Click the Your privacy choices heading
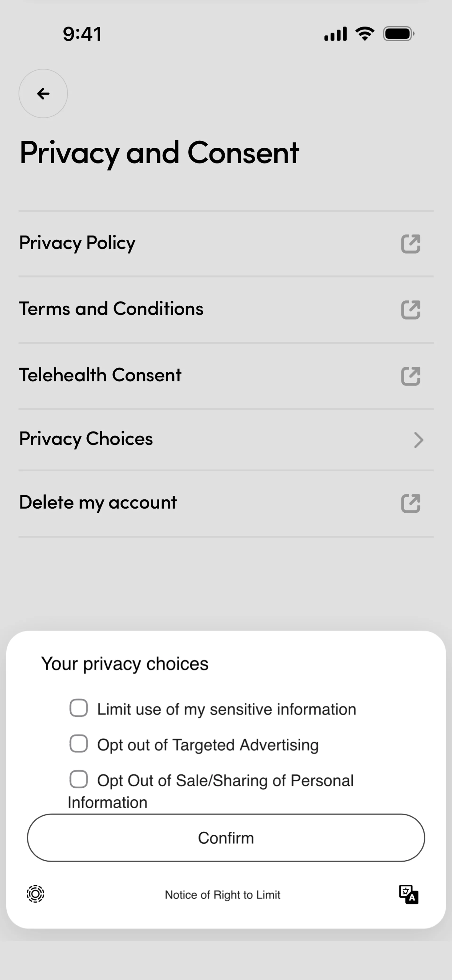The height and width of the screenshot is (980, 452). 125,664
